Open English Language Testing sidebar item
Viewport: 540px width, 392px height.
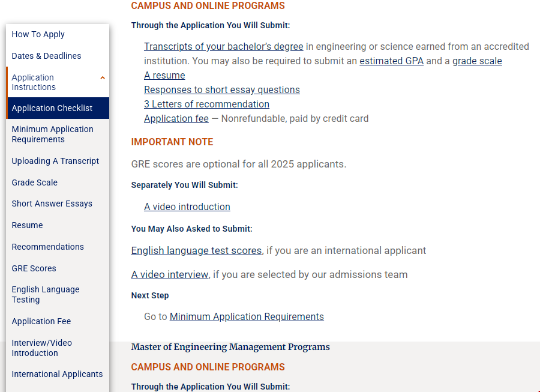46,294
